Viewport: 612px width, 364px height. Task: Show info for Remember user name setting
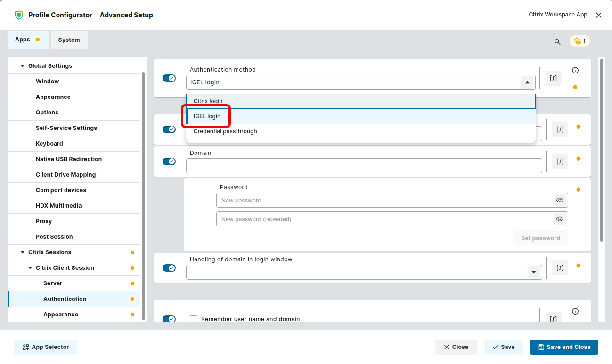tap(575, 311)
